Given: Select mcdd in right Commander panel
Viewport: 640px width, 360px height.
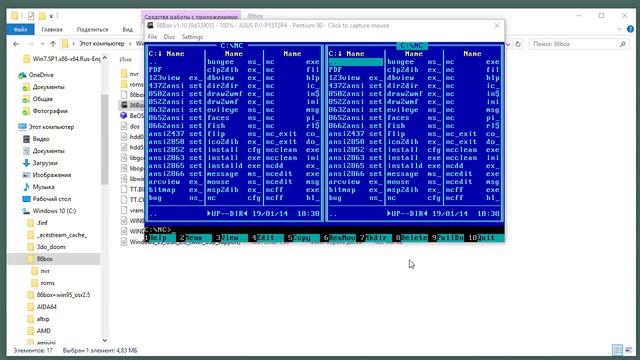Looking at the screenshot, I should [x=472, y=166].
